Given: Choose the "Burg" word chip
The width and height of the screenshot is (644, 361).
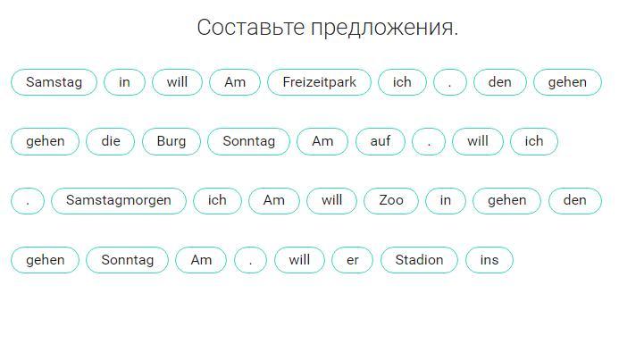Looking at the screenshot, I should (x=171, y=141).
